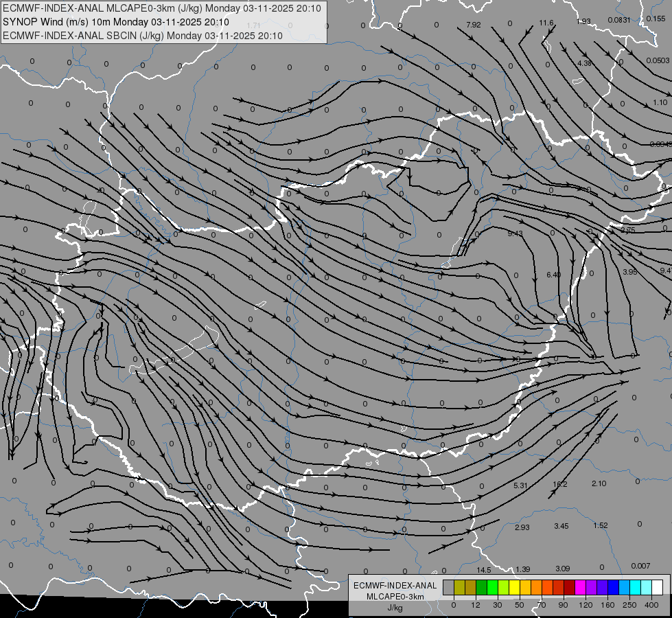Click the map value 1.93

coord(583,21)
